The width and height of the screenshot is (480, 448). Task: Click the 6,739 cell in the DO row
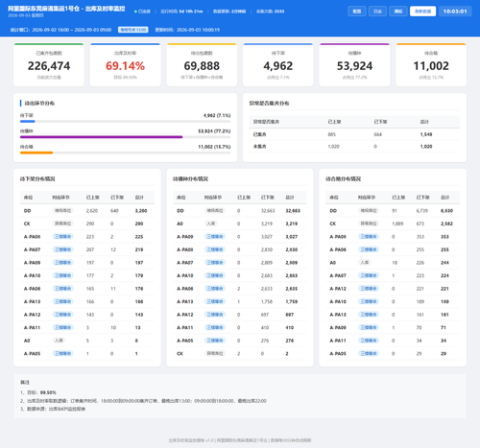coord(422,211)
